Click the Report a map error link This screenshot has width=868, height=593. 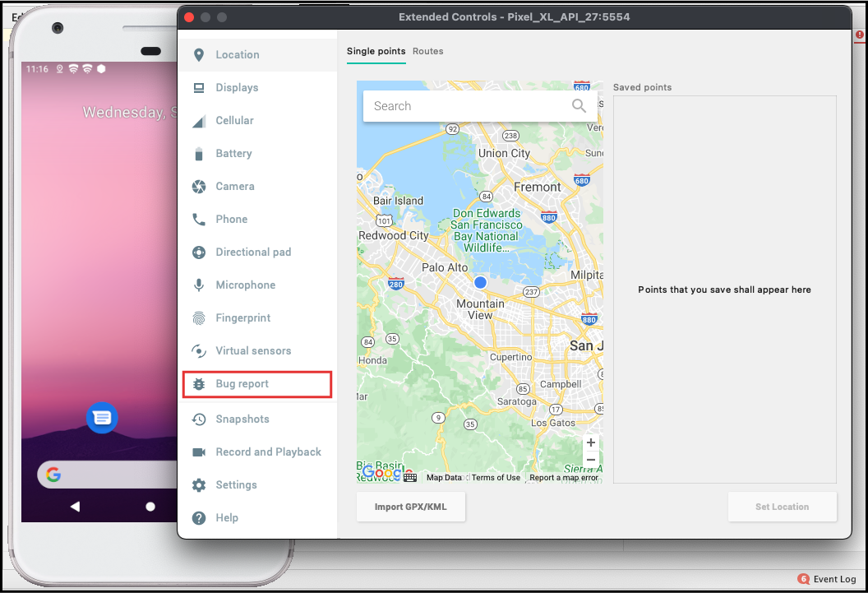(564, 477)
